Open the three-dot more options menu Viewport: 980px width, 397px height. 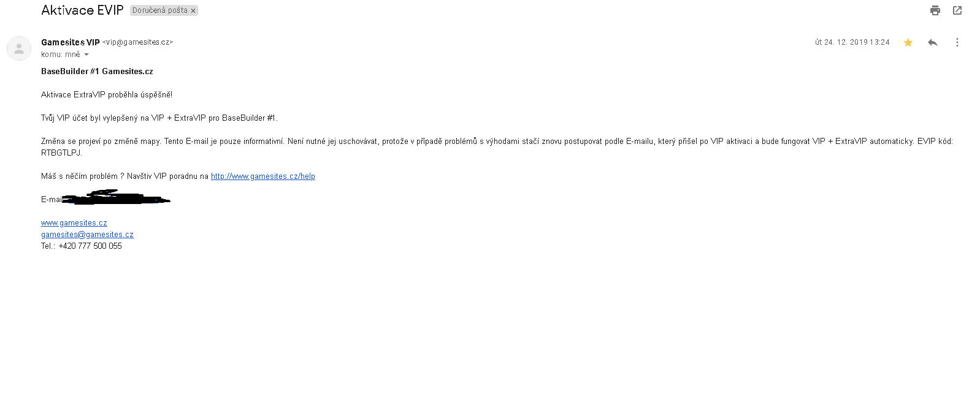(957, 42)
